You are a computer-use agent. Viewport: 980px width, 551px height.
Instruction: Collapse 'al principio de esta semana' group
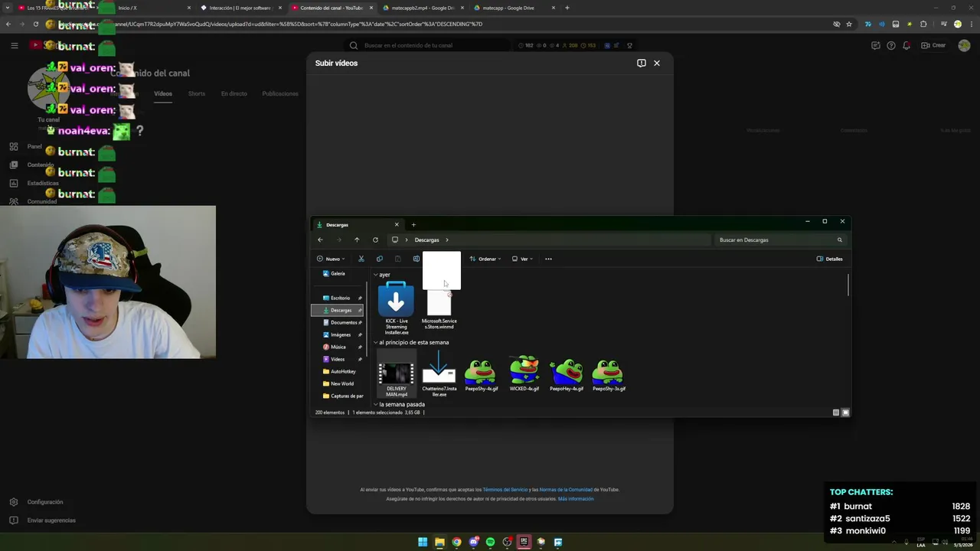tap(375, 342)
